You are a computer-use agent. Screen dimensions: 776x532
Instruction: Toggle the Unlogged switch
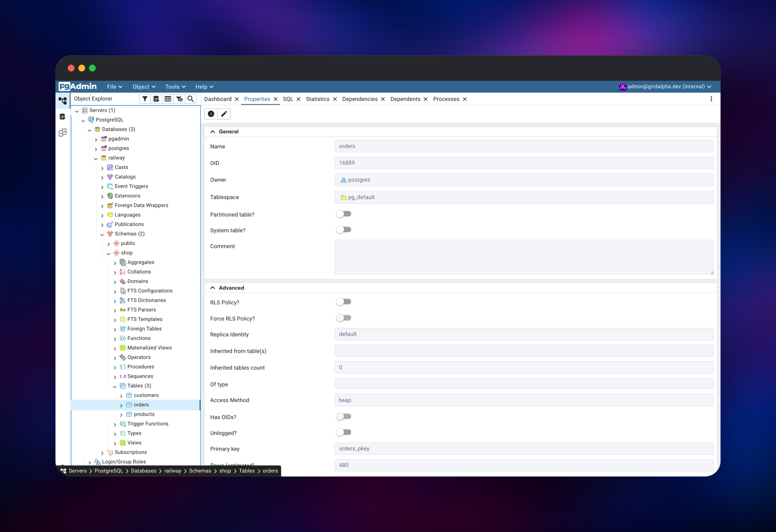[344, 433]
